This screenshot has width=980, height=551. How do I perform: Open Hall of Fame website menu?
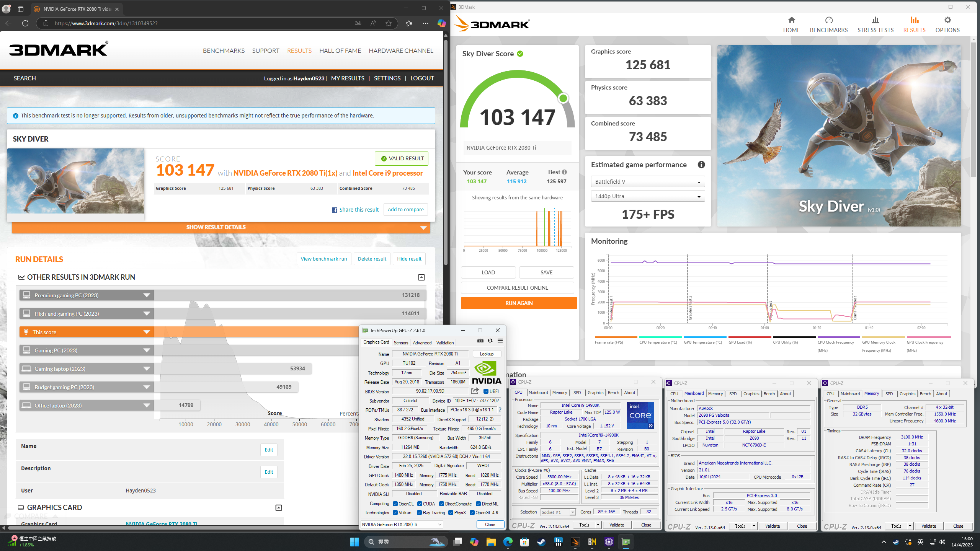point(340,51)
